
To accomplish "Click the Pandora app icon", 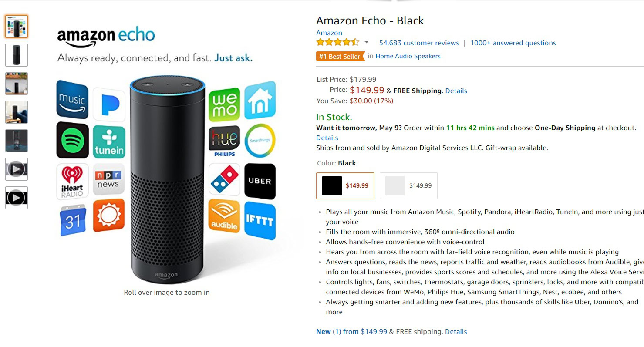I will [109, 104].
